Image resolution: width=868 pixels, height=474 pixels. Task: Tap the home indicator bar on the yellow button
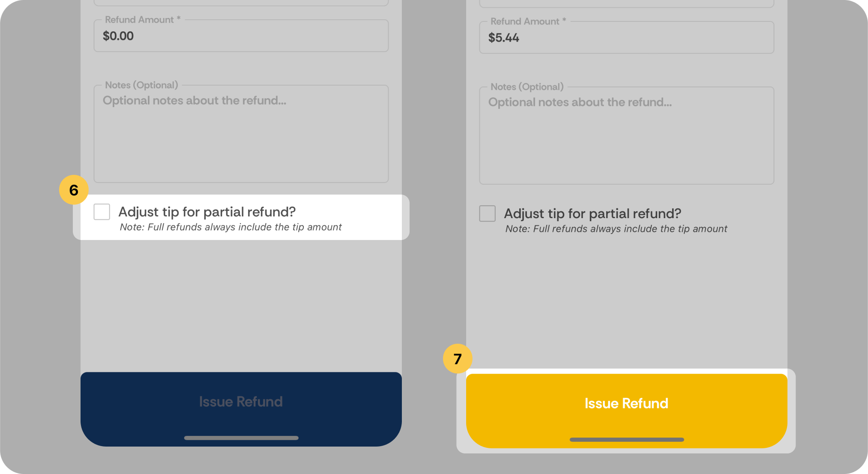pyautogui.click(x=627, y=440)
